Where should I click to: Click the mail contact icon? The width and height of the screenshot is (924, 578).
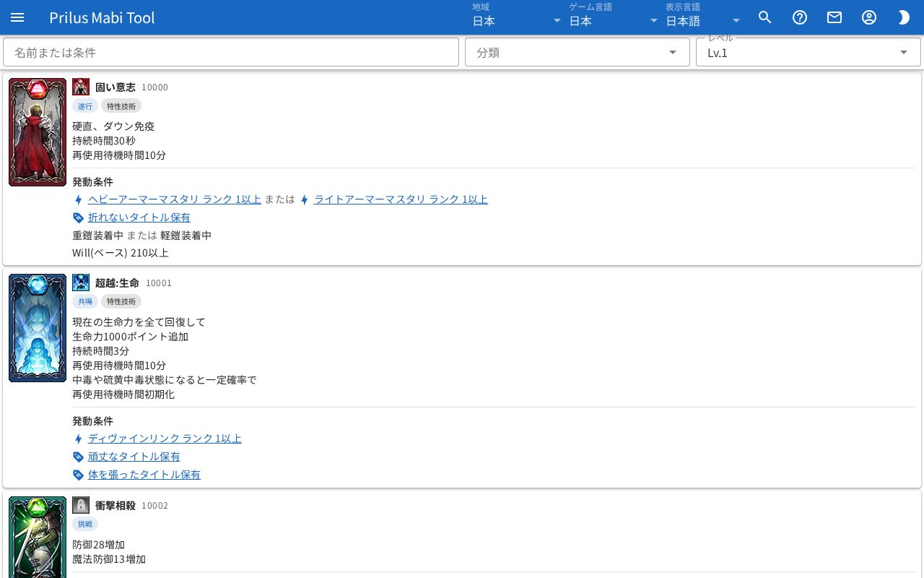[x=834, y=17]
